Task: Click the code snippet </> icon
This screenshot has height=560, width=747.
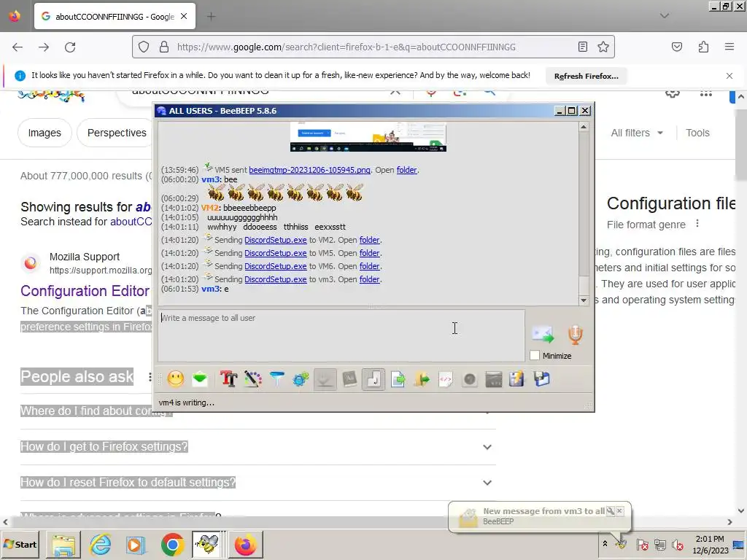Action: tap(446, 379)
